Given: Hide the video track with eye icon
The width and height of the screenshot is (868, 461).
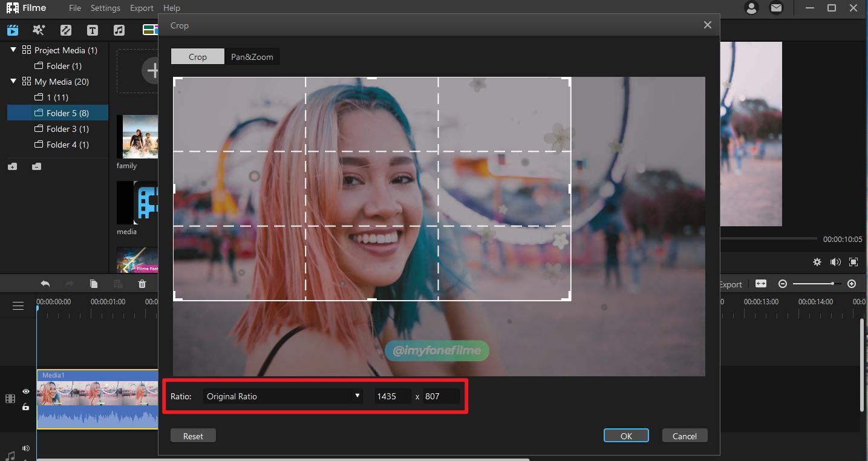Looking at the screenshot, I should click(26, 392).
